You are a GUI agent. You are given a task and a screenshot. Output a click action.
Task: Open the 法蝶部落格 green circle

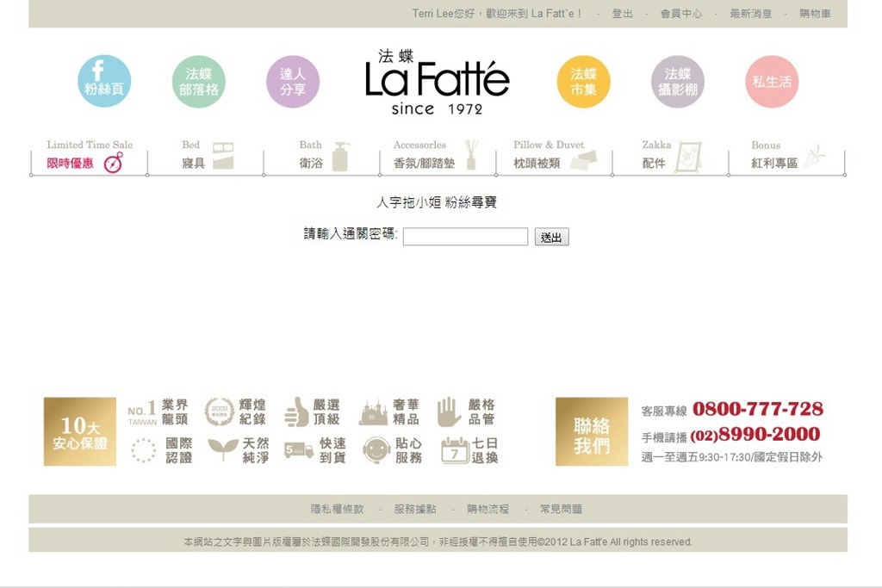(x=199, y=82)
